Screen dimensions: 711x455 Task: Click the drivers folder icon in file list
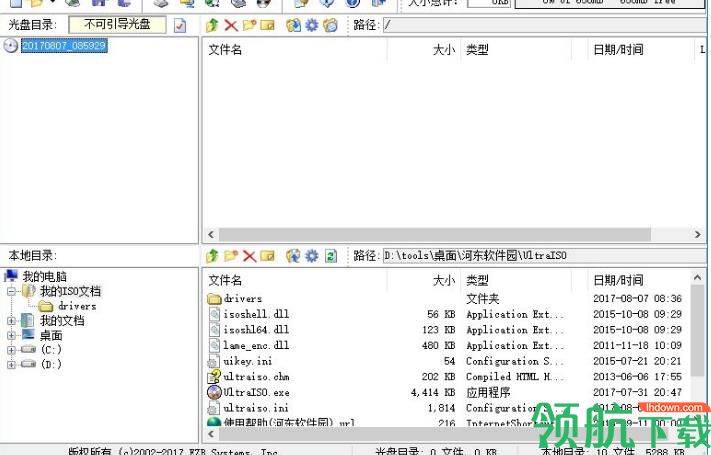coord(214,298)
